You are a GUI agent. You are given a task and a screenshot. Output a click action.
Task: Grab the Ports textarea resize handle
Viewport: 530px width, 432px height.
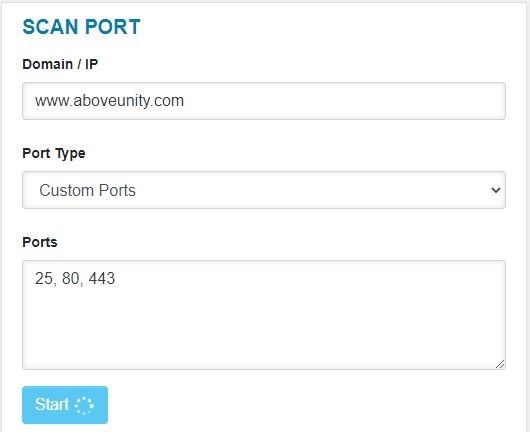point(500,364)
